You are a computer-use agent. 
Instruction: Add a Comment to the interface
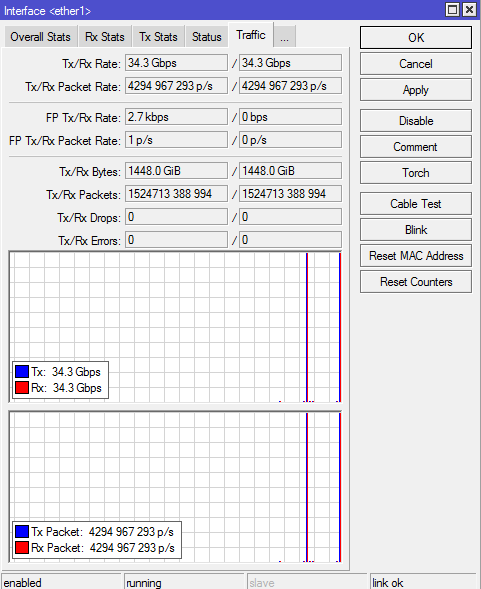416,146
